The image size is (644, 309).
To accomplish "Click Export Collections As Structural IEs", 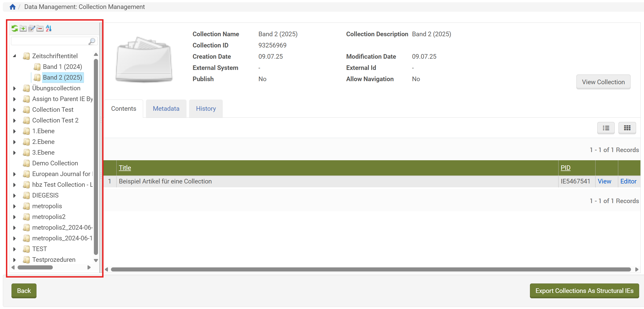I will tap(584, 291).
